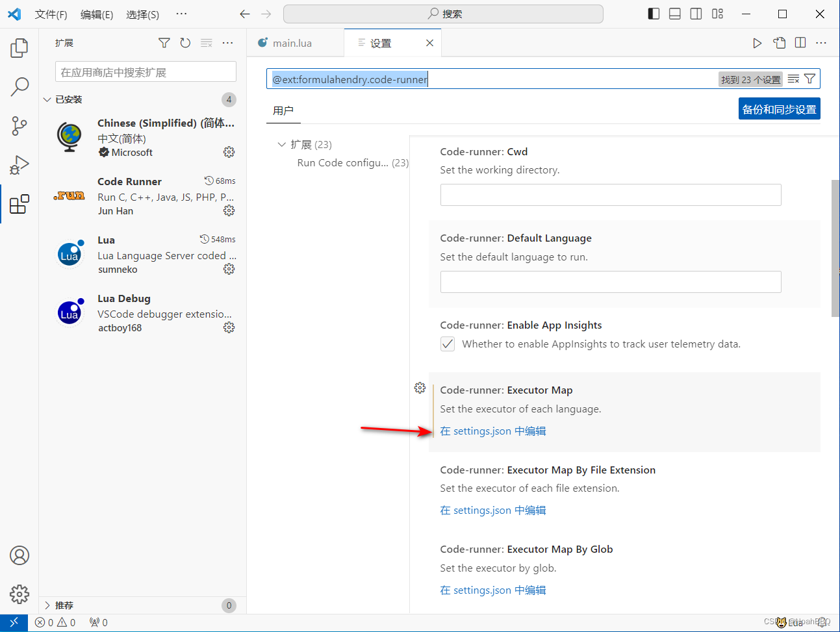The image size is (840, 632).
Task: Select the 用户 settings scope tab
Action: tap(283, 111)
